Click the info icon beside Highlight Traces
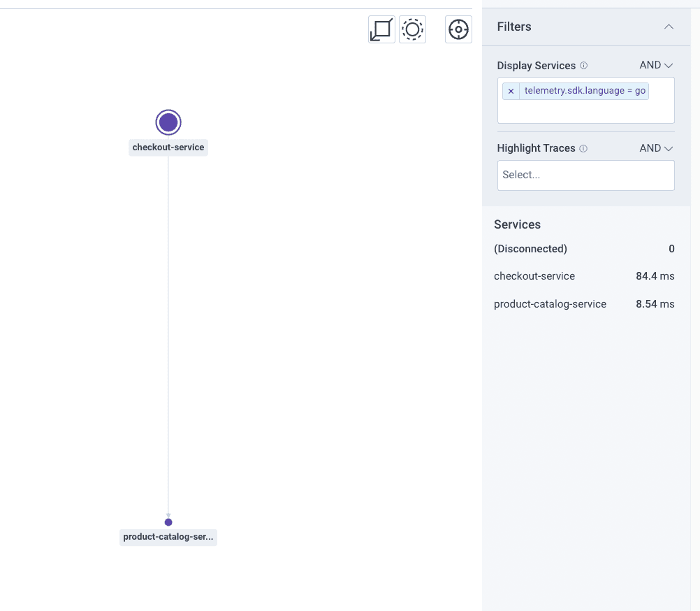This screenshot has height=611, width=700. pyautogui.click(x=583, y=148)
